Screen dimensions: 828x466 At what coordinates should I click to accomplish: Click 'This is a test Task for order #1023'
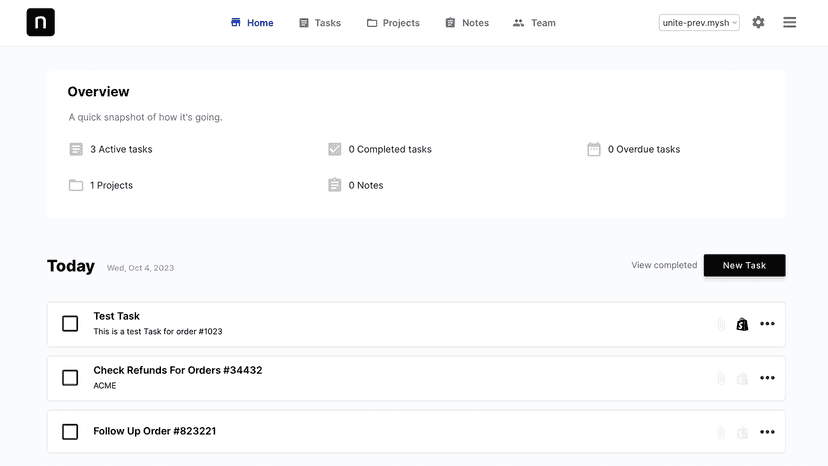158,332
